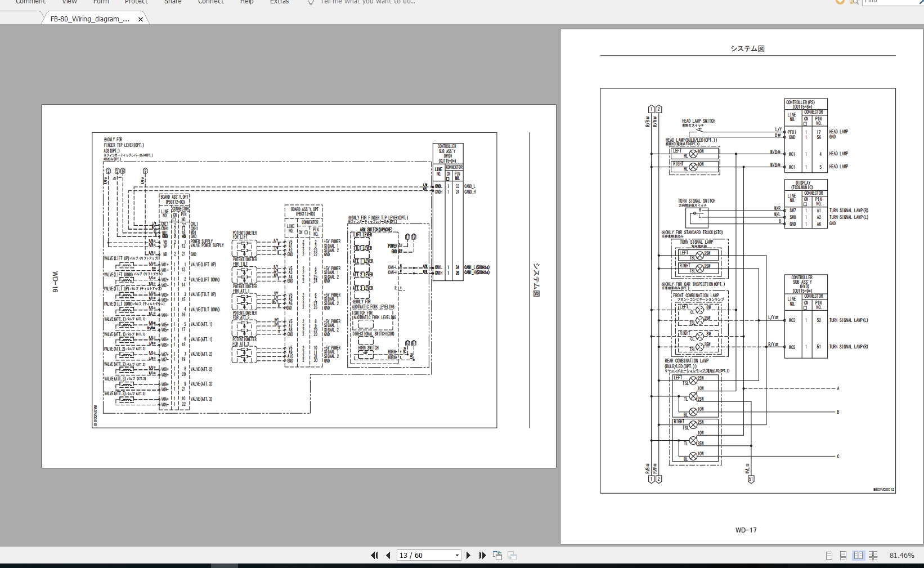Switch to single page view mode
Image resolution: width=924 pixels, height=568 pixels.
click(x=829, y=556)
